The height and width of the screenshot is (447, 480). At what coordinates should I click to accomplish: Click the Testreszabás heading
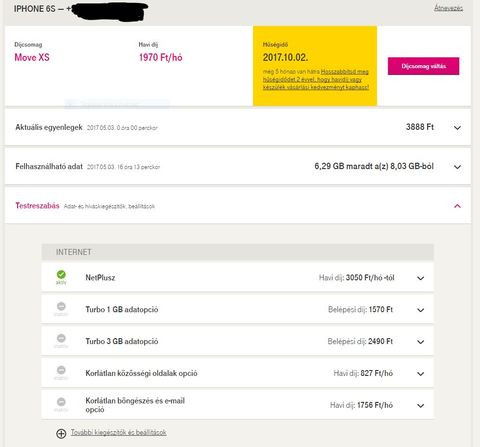(x=37, y=206)
